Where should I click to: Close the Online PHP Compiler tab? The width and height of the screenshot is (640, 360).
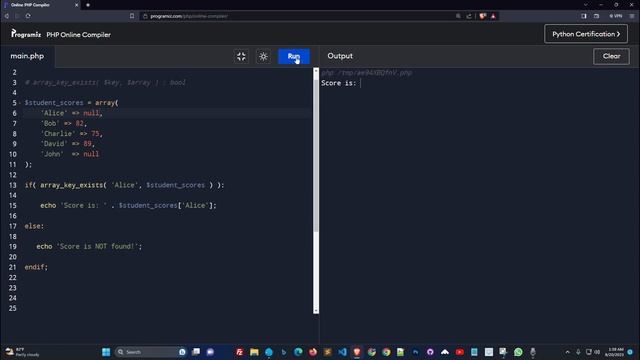click(x=77, y=5)
